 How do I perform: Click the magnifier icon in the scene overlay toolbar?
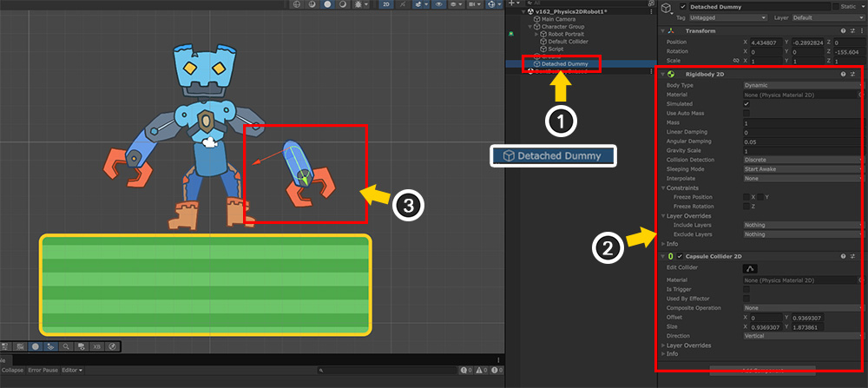pos(67,346)
